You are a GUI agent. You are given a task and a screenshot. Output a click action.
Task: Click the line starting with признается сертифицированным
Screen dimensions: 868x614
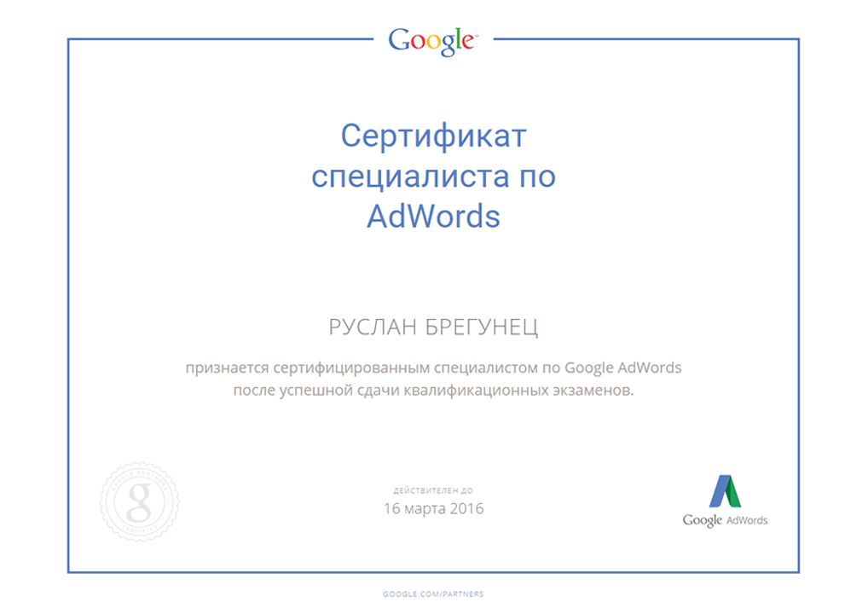coord(433,368)
